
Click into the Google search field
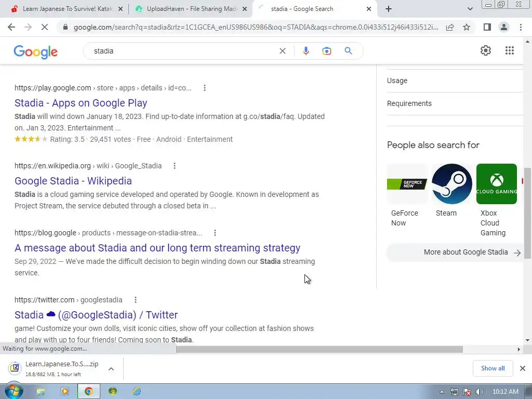(183, 51)
